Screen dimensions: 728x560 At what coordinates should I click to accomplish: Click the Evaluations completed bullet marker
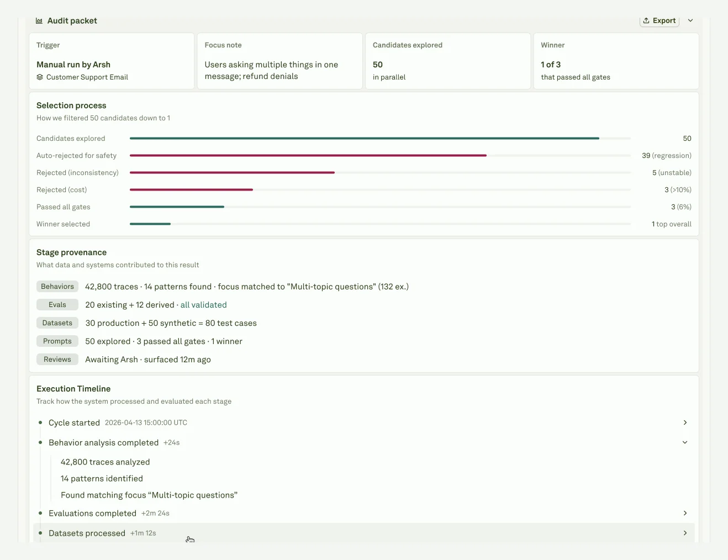[x=40, y=513]
